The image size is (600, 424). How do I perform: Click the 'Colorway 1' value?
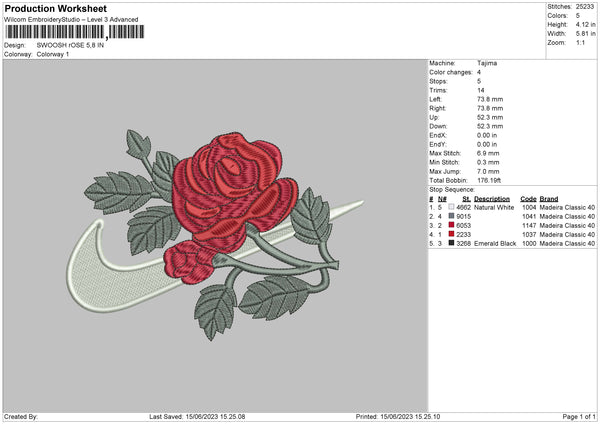53,54
